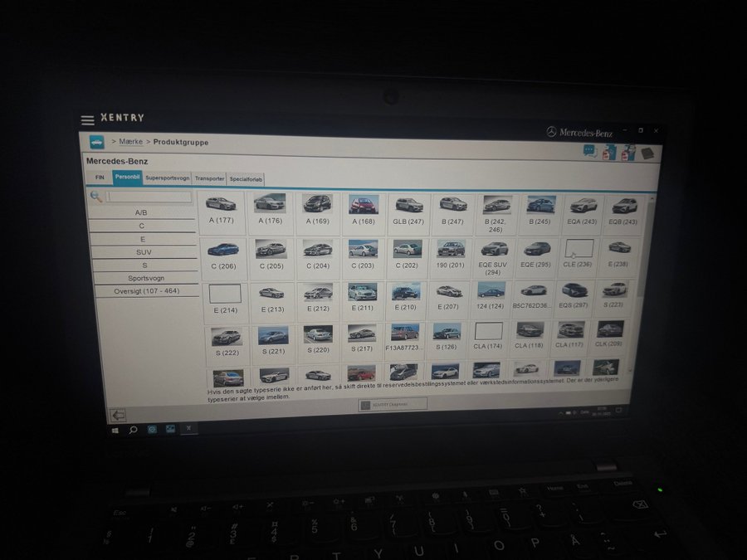Click the Mærke breadcrumb link
The height and width of the screenshot is (560, 747).
coord(131,142)
